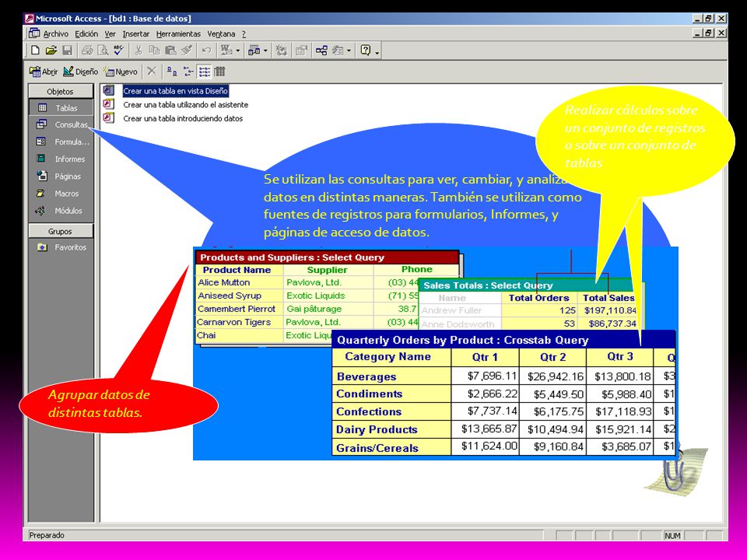The height and width of the screenshot is (560, 747).
Task: Click the Grupos header bar
Action: point(61,231)
